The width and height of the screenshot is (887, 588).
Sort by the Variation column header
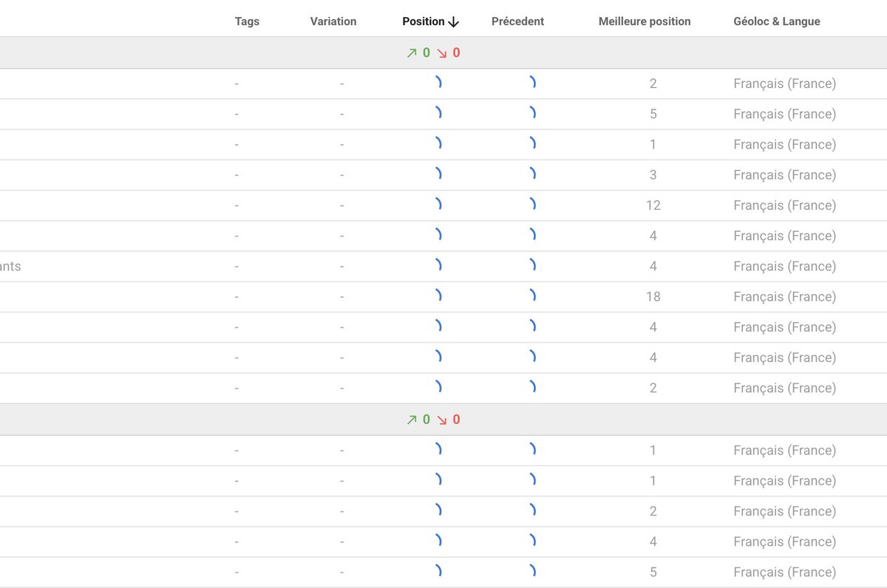(333, 21)
